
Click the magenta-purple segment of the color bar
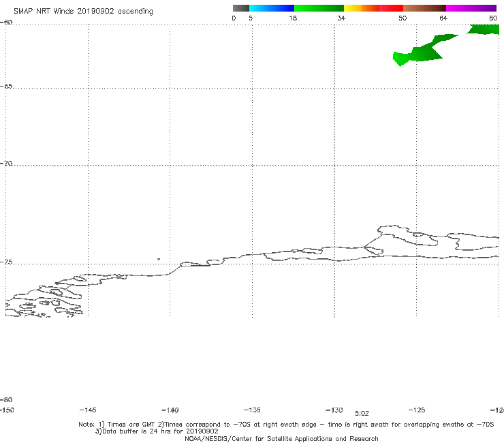coord(471,8)
